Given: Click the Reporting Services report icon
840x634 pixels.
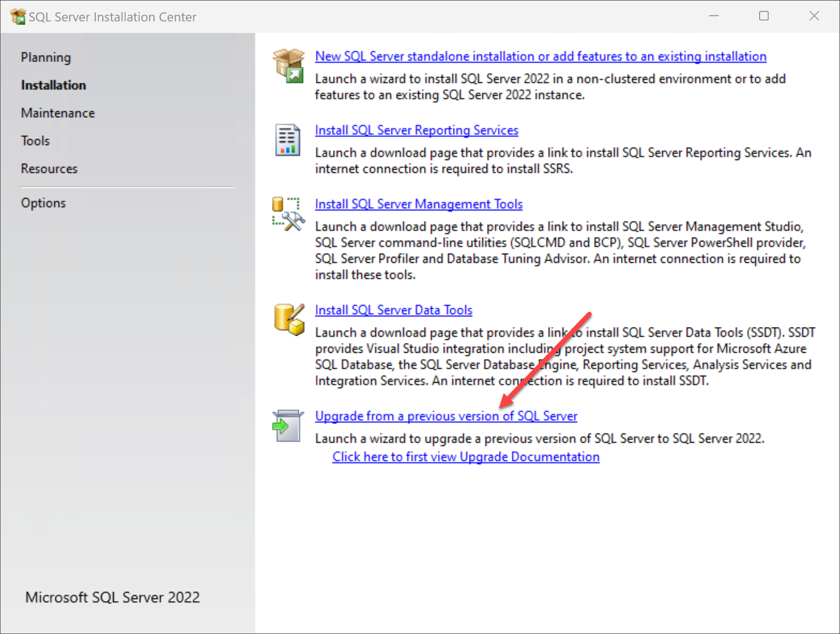Looking at the screenshot, I should [x=287, y=140].
